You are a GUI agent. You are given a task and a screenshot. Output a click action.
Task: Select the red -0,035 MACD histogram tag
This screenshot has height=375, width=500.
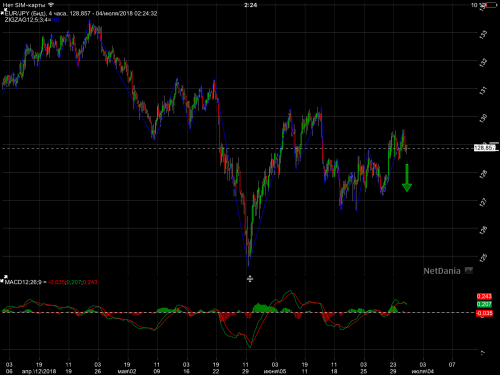(x=484, y=313)
